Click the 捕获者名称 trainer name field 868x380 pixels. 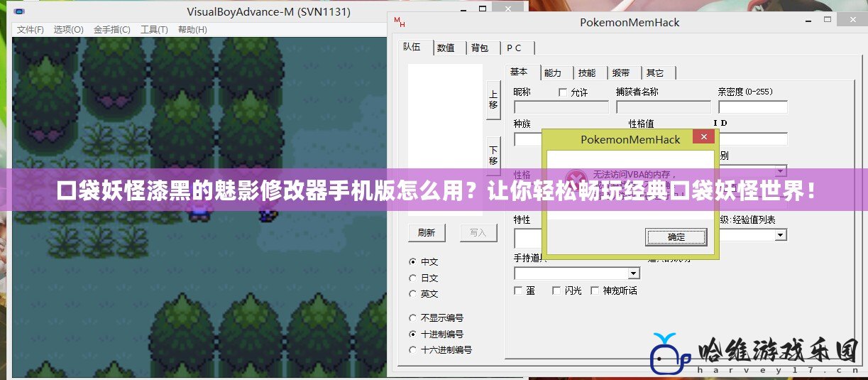[664, 107]
